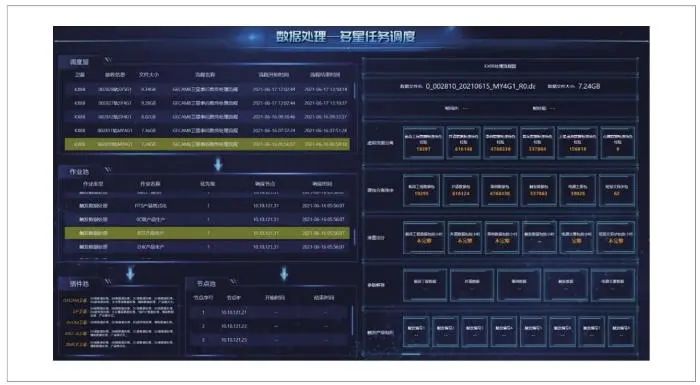This screenshot has height=385, width=700.
Task: Select the highlighted green row in 作业池 table
Action: click(x=207, y=233)
